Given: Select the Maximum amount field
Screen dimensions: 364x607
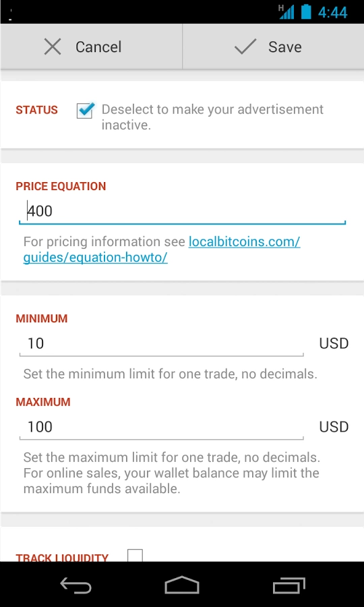Looking at the screenshot, I should 161,428.
